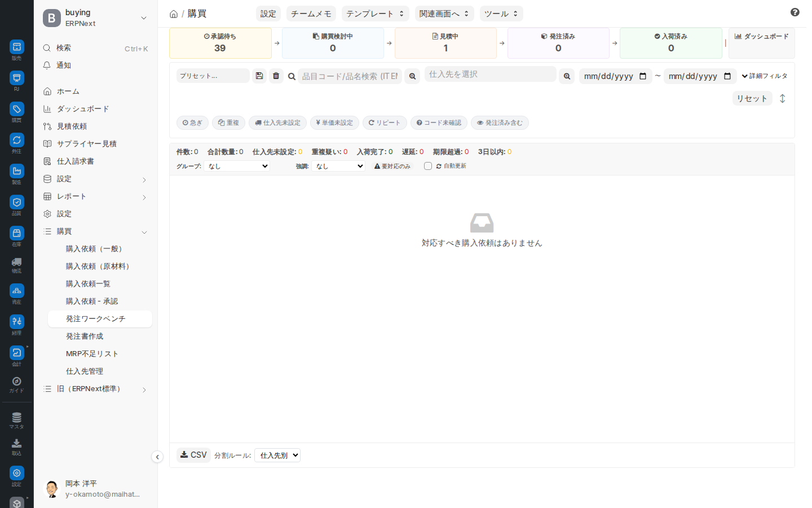Screen dimensions: 812x508
Task: Delete preset with trash icon
Action: [x=276, y=76]
